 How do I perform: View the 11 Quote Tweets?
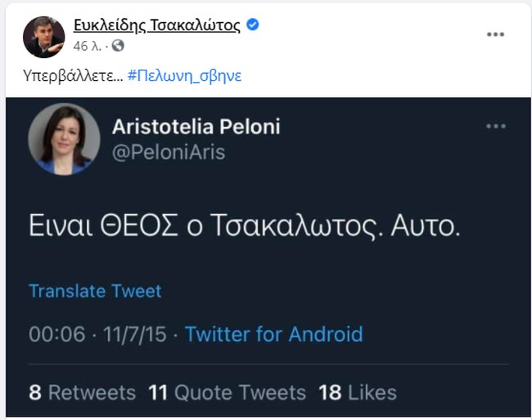pos(227,392)
